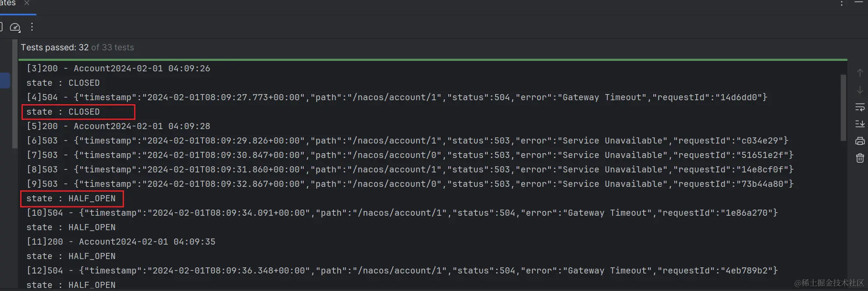
Task: Click the green test progress bar
Action: coord(433,60)
